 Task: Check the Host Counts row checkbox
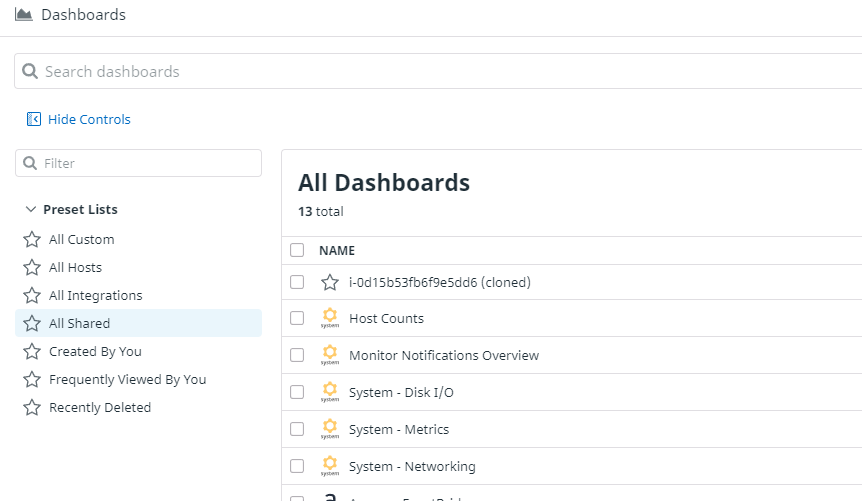pos(297,318)
